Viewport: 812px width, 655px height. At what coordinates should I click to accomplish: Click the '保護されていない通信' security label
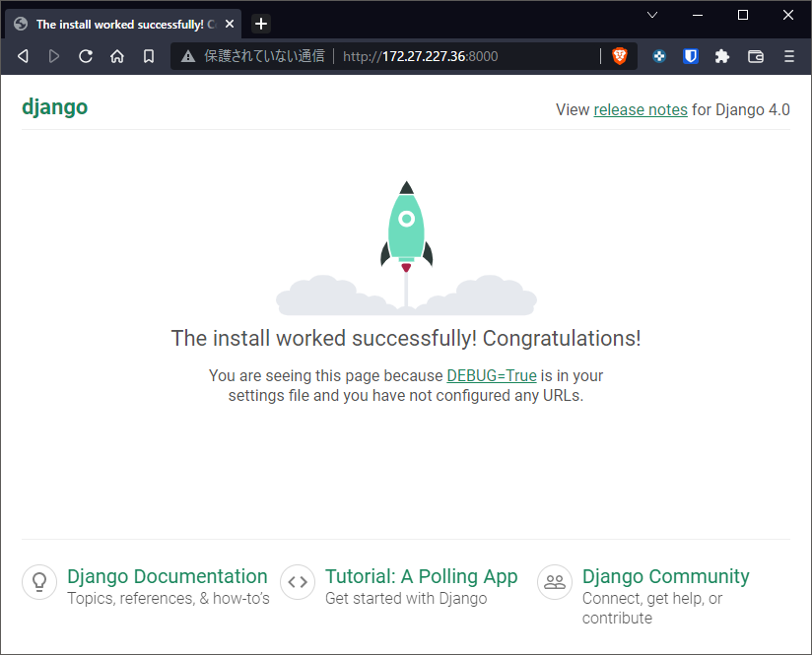[x=264, y=56]
